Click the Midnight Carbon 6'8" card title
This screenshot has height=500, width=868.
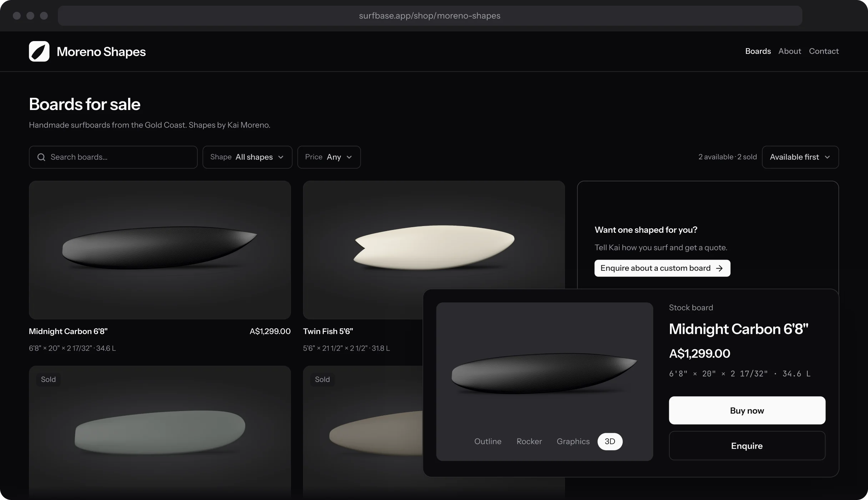click(x=68, y=331)
